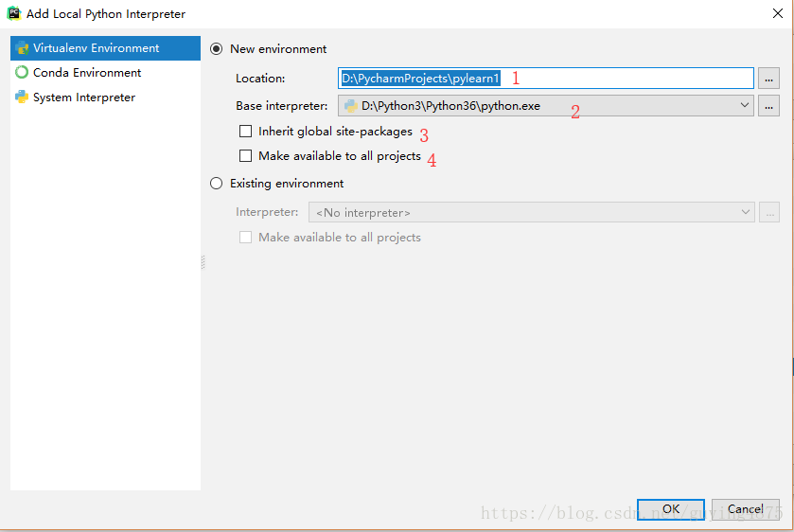Image resolution: width=794 pixels, height=532 pixels.
Task: Click the Location: label
Action: pyautogui.click(x=260, y=79)
